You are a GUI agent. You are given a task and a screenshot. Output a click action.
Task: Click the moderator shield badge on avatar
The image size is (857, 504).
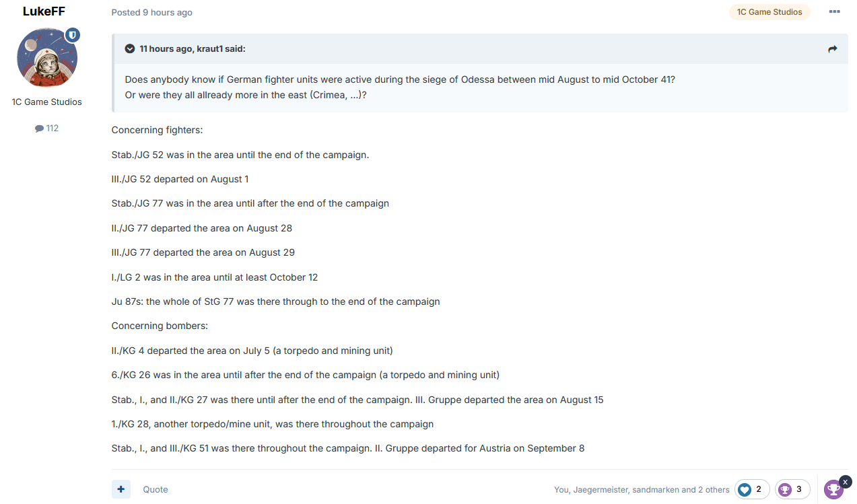click(73, 35)
